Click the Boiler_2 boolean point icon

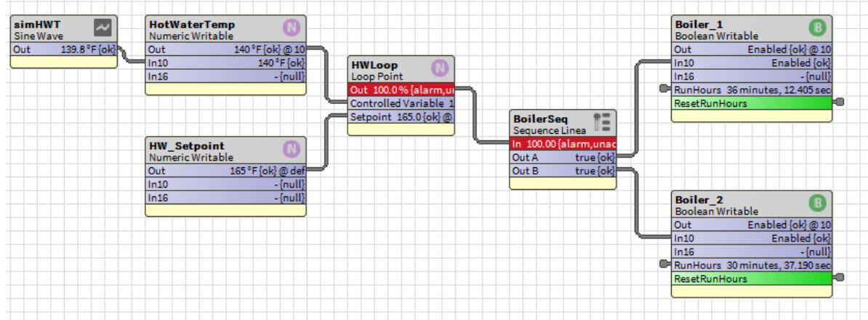click(818, 203)
